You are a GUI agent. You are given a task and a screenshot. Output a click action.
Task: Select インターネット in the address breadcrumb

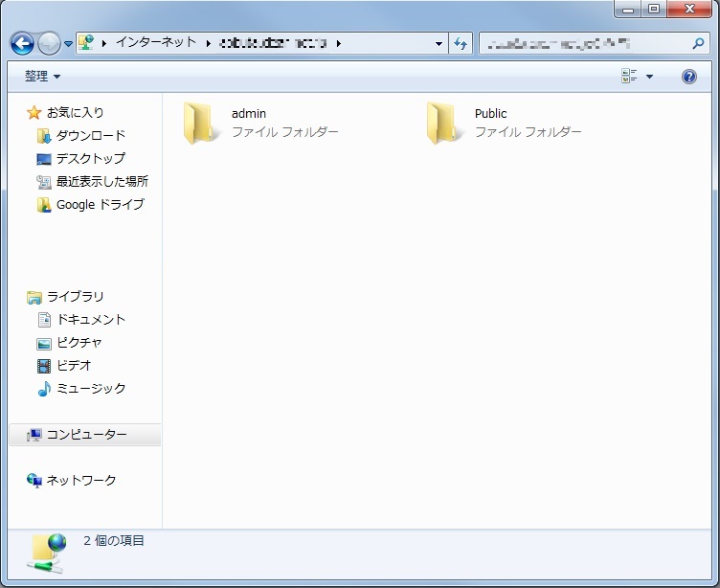[156, 43]
